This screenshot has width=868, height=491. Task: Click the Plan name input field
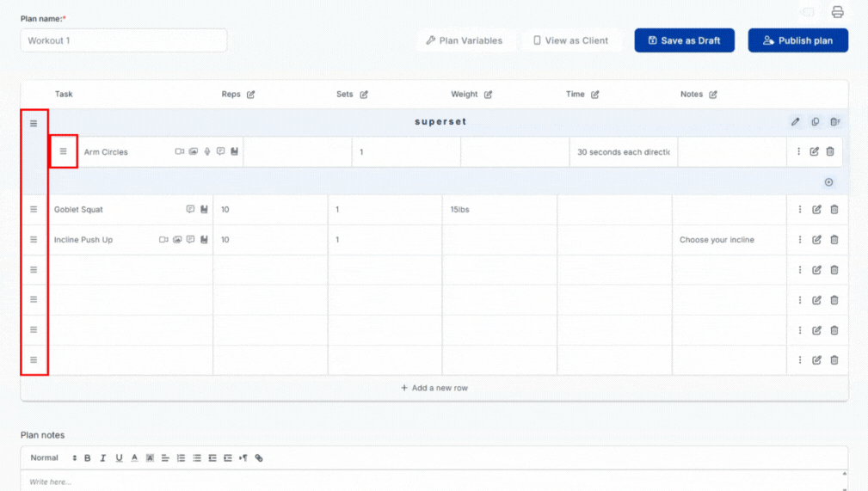point(123,40)
